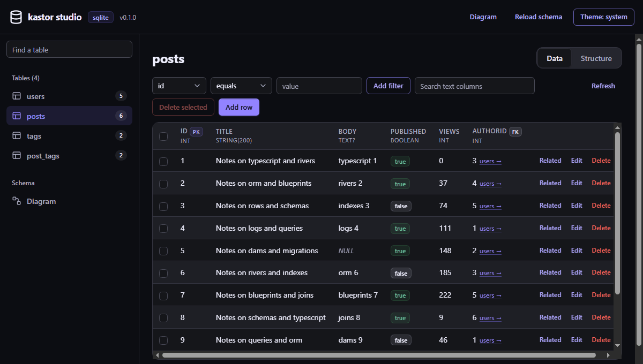643x364 pixels.
Task: Follow the users link in row 1
Action: coord(490,161)
